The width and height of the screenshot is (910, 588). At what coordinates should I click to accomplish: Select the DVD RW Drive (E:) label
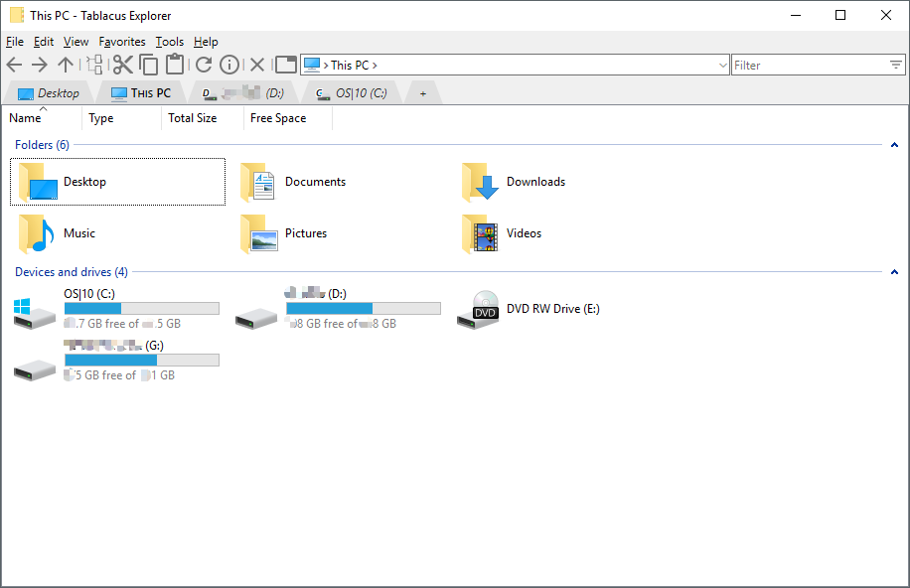tap(553, 309)
